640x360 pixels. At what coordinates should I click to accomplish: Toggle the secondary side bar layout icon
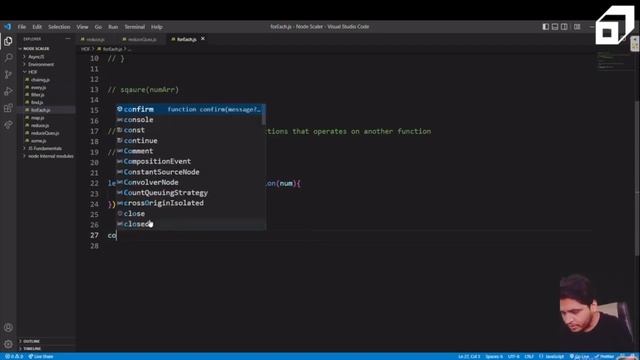coord(564,27)
